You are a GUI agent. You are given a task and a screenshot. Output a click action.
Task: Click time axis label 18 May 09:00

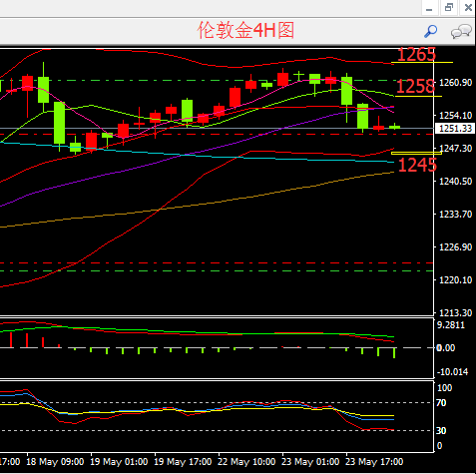pyautogui.click(x=55, y=462)
